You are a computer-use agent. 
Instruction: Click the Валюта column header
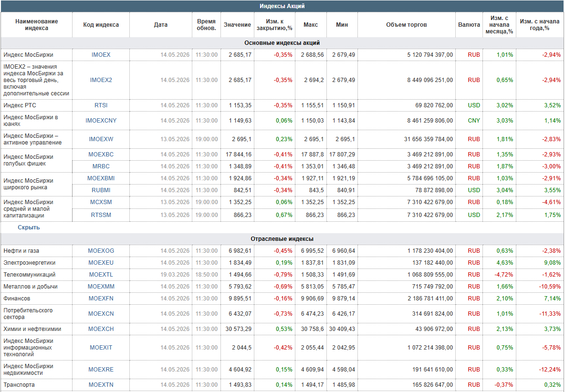pyautogui.click(x=469, y=25)
